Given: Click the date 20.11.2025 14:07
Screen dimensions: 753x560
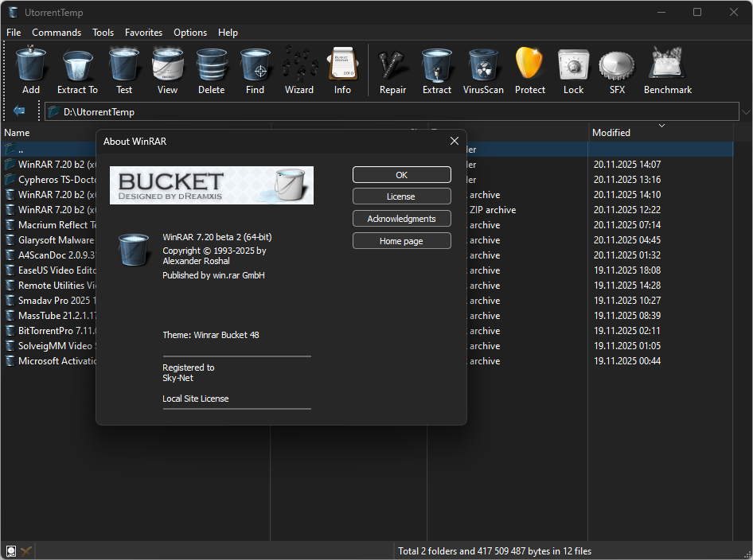Looking at the screenshot, I should 627,164.
